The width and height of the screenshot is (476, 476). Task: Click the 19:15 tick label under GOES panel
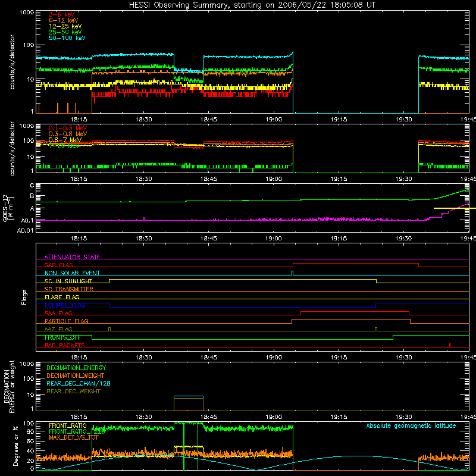(x=339, y=239)
